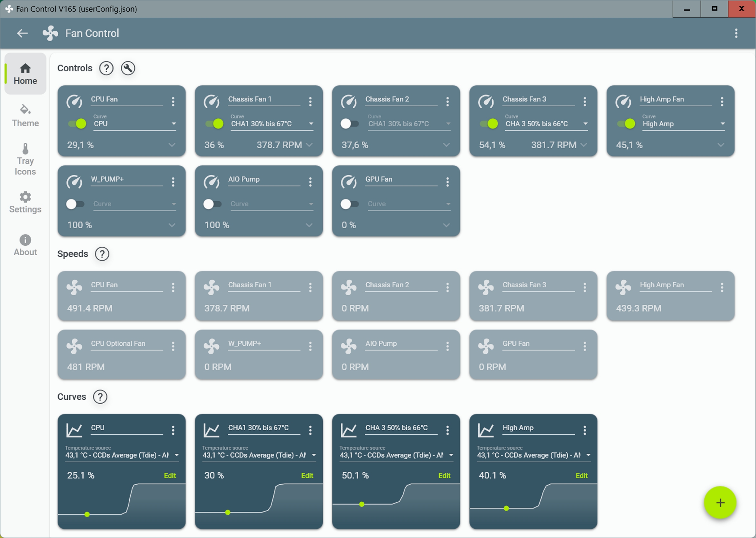Image resolution: width=756 pixels, height=538 pixels.
Task: Open Chassis Fan 1 control card options menu
Action: click(x=310, y=102)
